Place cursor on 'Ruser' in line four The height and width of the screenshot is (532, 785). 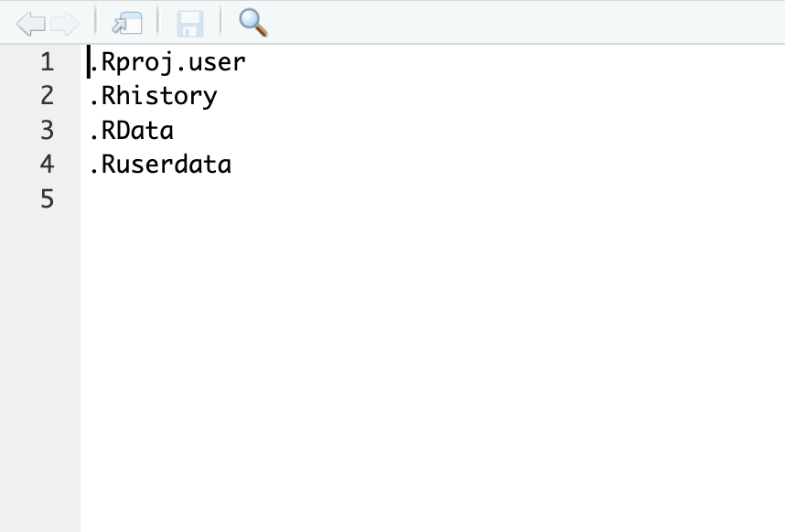(x=138, y=165)
